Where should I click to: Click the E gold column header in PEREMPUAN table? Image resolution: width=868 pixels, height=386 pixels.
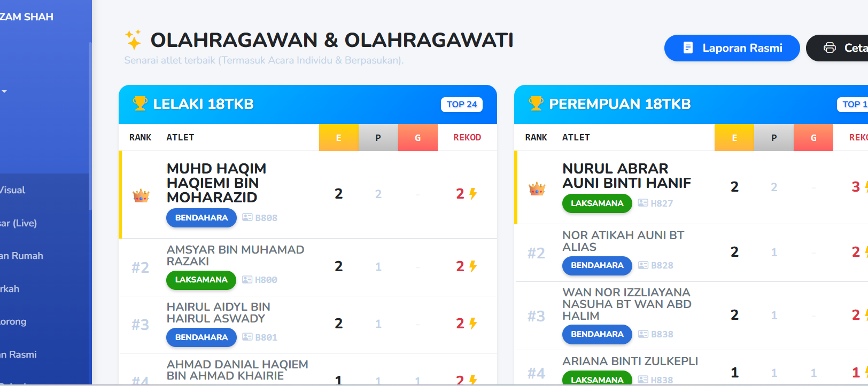[x=734, y=138]
